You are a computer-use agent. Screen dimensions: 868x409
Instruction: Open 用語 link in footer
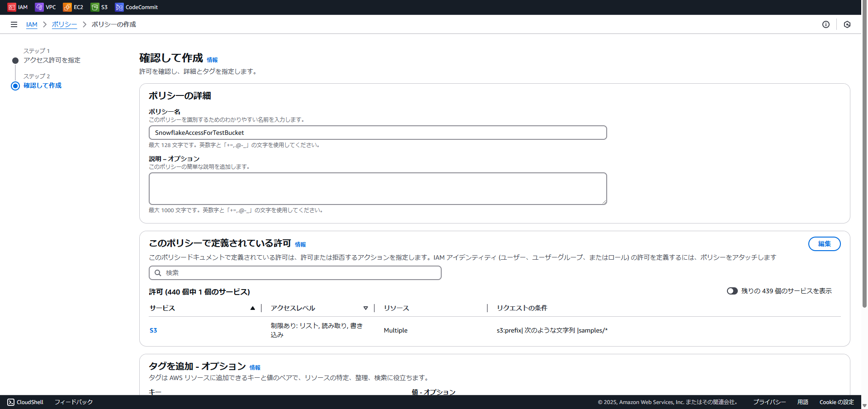803,402
